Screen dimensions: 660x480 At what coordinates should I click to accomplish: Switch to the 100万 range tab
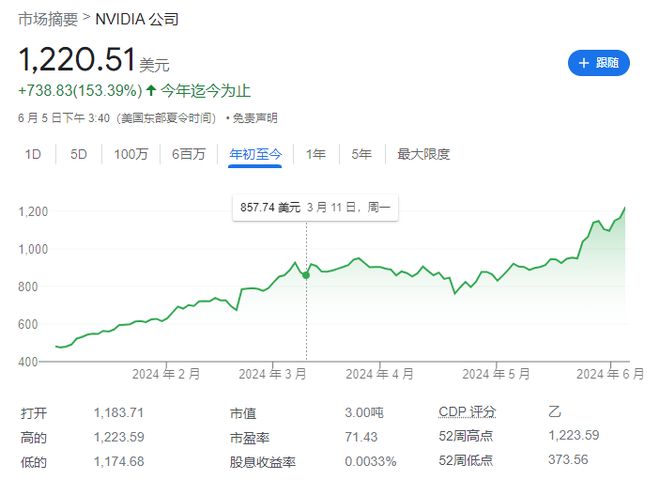pos(131,154)
